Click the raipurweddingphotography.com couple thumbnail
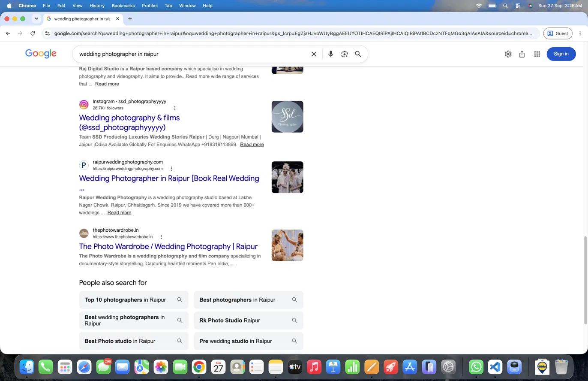Viewport: 588px width, 381px height. pyautogui.click(x=288, y=177)
